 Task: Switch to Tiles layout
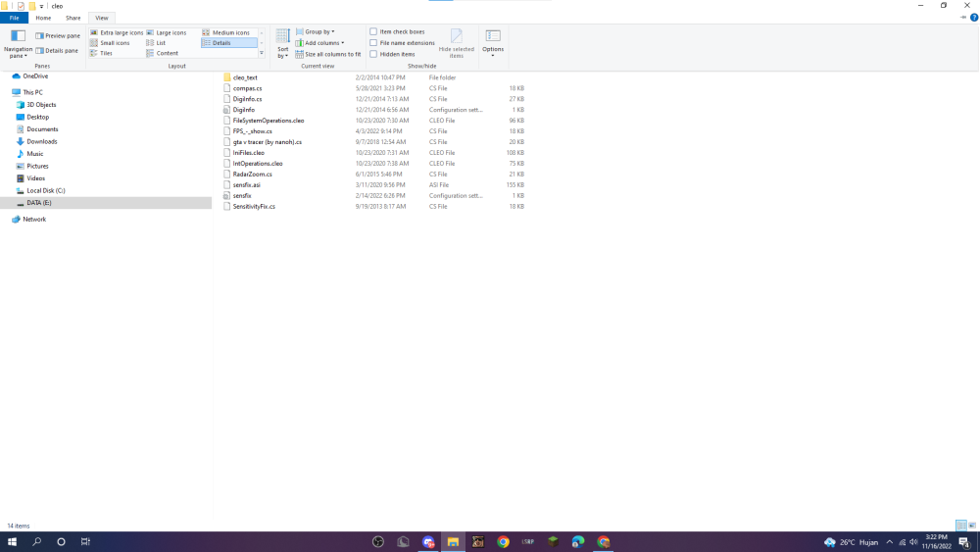click(101, 53)
